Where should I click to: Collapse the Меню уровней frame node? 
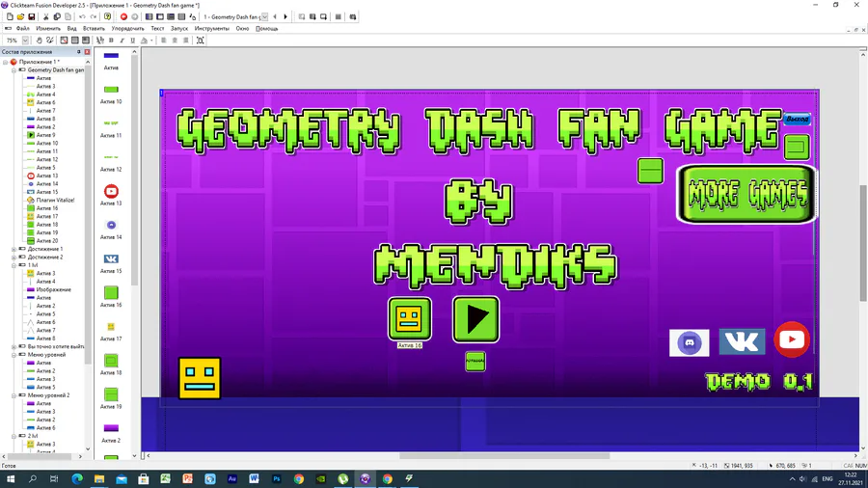click(14, 355)
